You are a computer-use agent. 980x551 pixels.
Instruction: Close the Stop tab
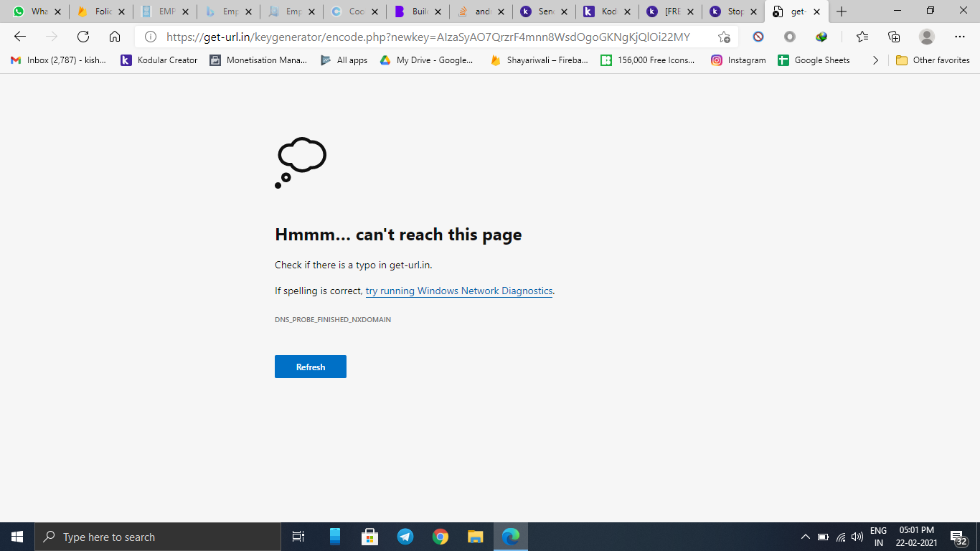click(x=753, y=11)
